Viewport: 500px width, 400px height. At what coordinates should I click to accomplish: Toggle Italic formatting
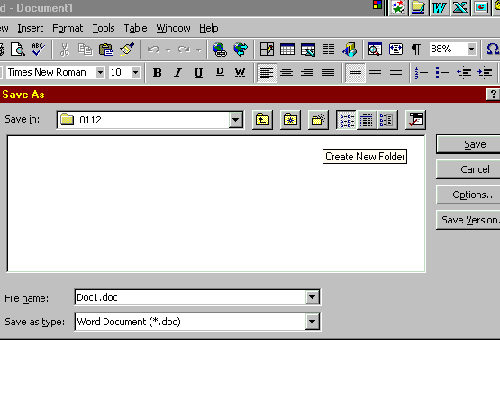tap(178, 72)
